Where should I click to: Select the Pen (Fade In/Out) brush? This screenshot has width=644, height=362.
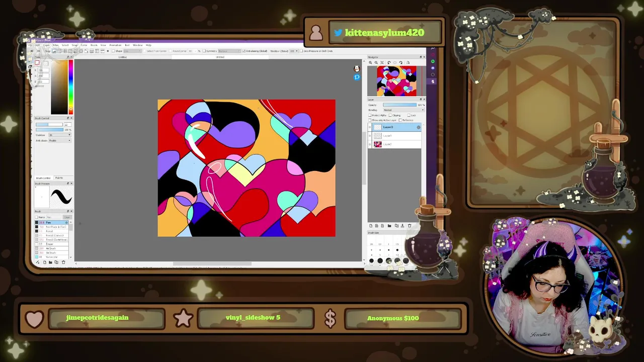51,227
